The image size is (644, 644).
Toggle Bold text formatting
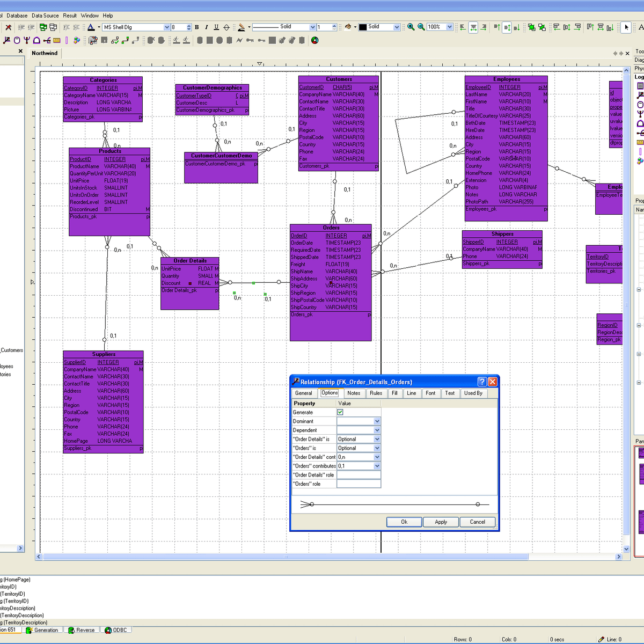(197, 26)
